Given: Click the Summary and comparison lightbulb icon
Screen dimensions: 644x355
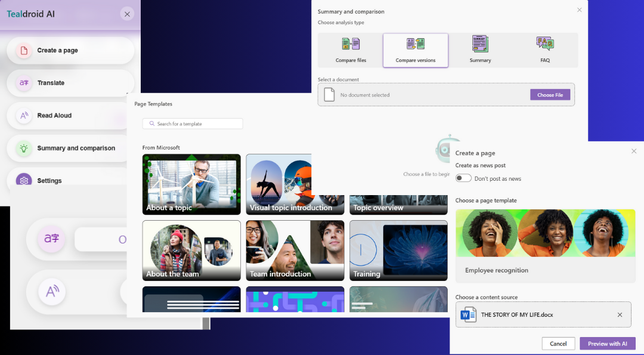Looking at the screenshot, I should (24, 148).
